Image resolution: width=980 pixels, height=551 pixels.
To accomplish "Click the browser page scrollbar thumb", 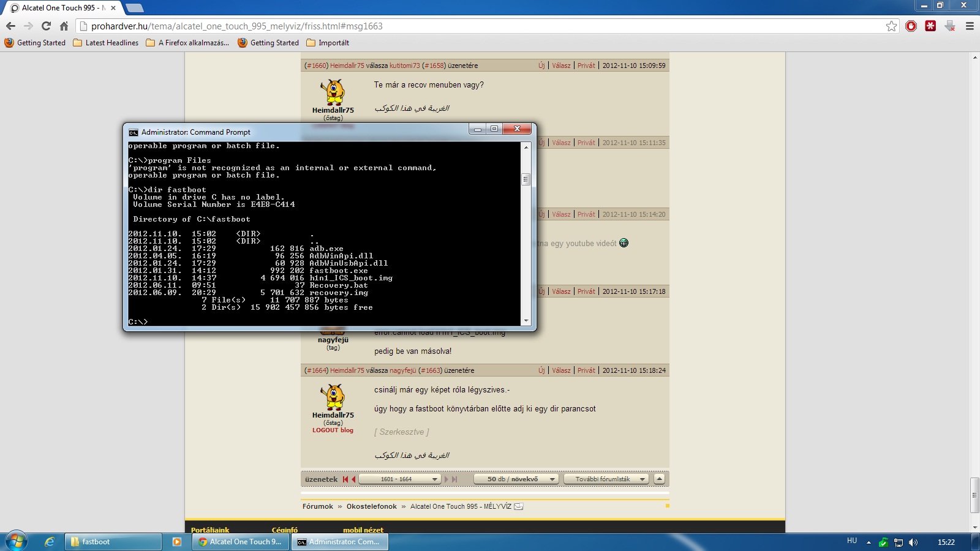I will (974, 495).
